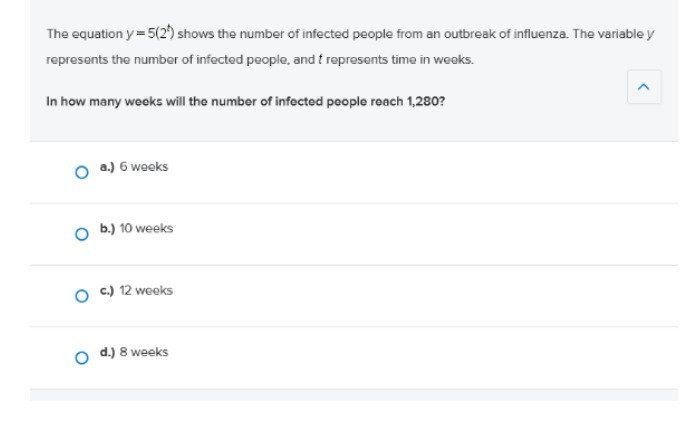
Task: Select radio button for 10 weeks
Action: (81, 234)
